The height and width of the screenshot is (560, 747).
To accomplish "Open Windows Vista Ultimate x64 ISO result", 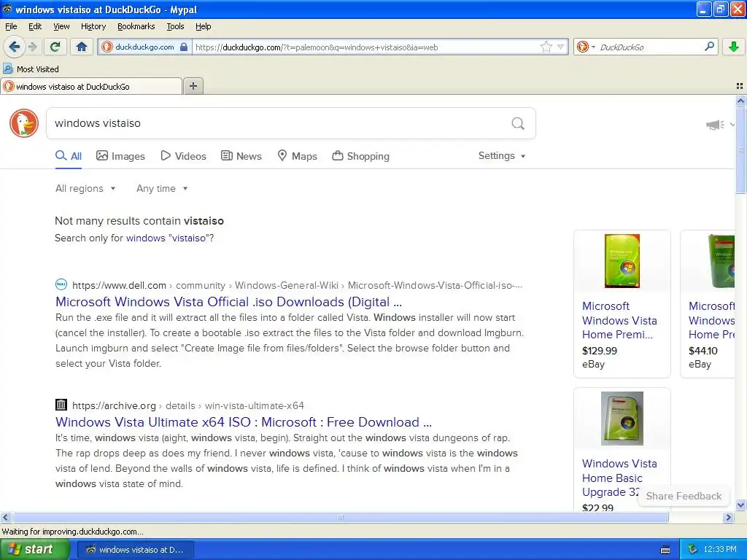I will [x=244, y=422].
